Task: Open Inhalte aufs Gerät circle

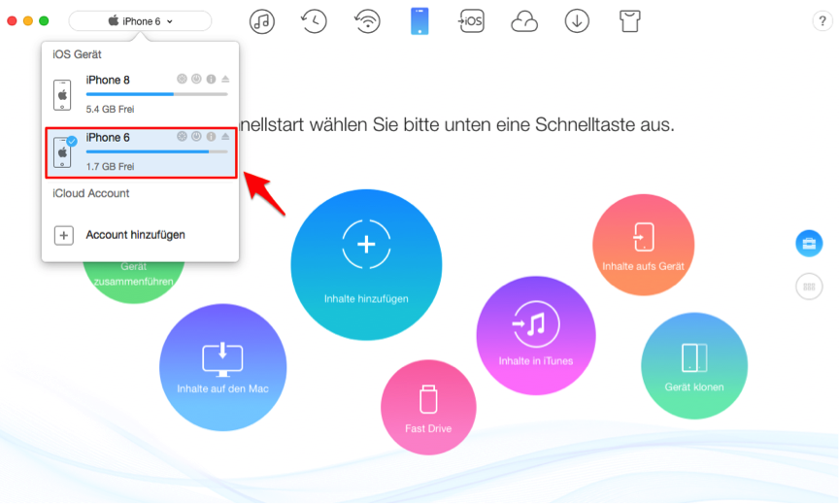Action: (644, 245)
